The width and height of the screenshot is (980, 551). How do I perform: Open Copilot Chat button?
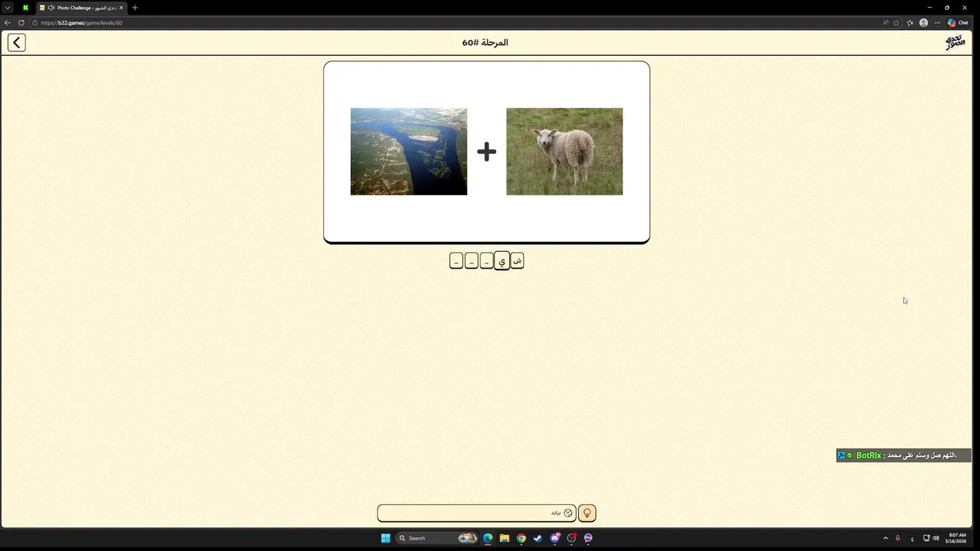pyautogui.click(x=958, y=23)
